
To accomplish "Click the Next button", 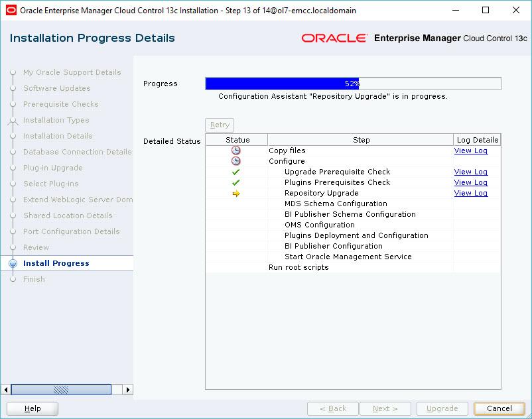I will click(385, 408).
